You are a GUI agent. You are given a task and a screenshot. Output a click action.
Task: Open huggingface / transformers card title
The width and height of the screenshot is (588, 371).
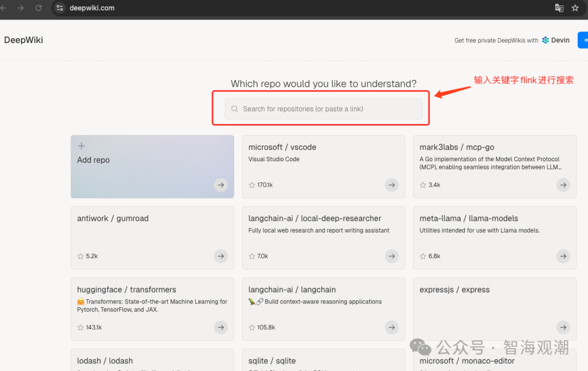126,290
